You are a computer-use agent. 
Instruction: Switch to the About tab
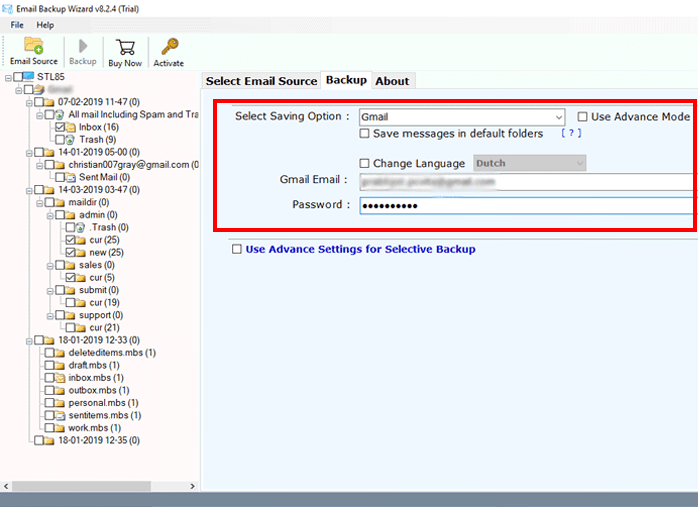tap(392, 81)
